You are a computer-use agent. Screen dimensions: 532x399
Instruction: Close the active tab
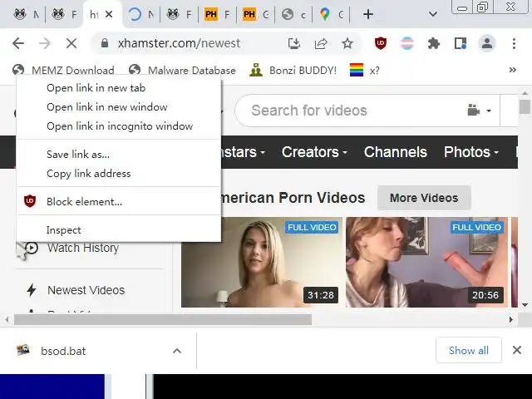pyautogui.click(x=109, y=14)
